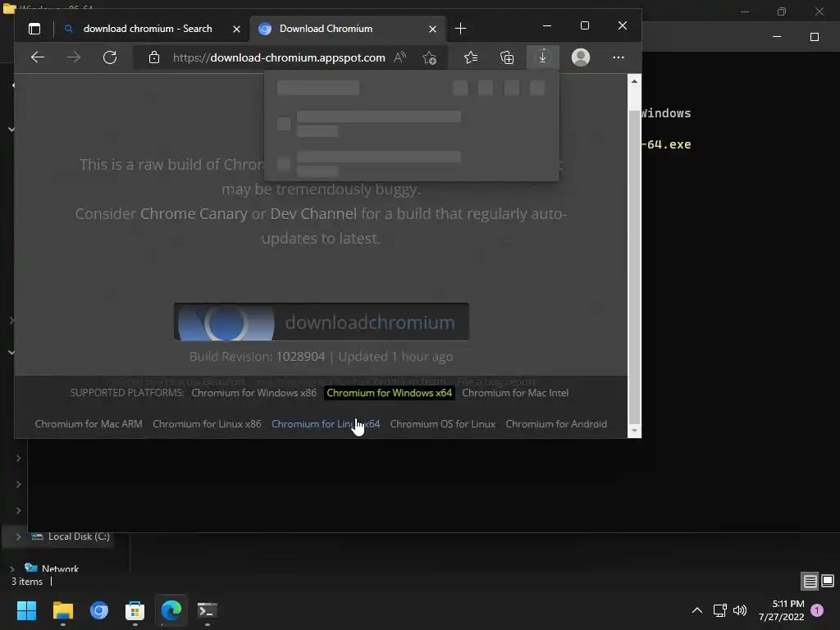Choose Chromium for Windows x86
The image size is (840, 630).
(x=254, y=393)
